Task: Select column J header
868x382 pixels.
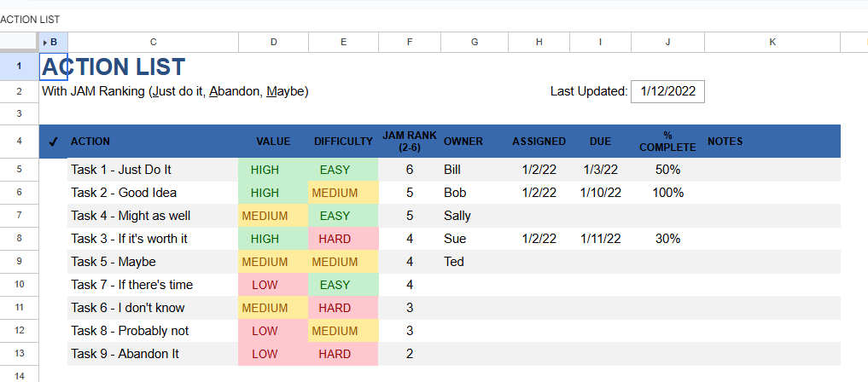Action: point(667,42)
